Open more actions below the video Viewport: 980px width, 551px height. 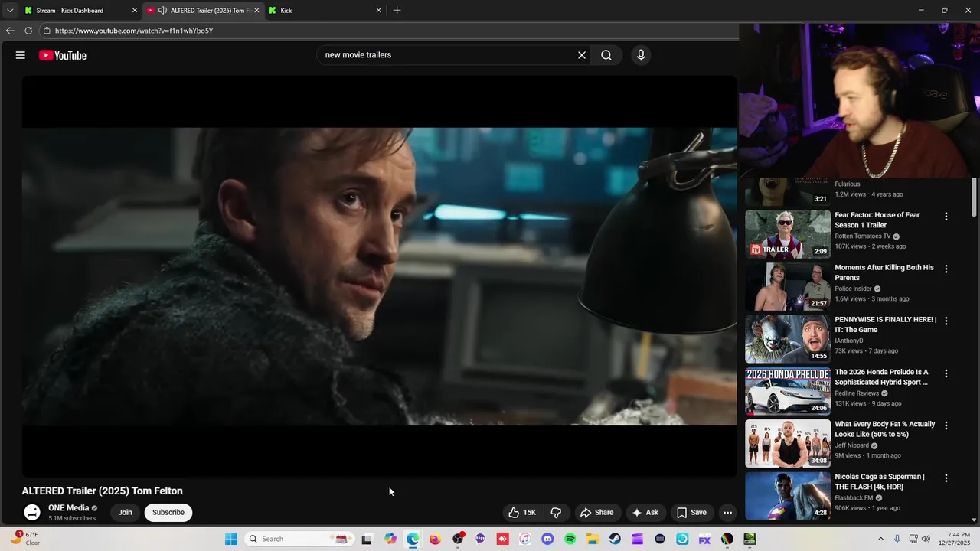[x=728, y=513]
